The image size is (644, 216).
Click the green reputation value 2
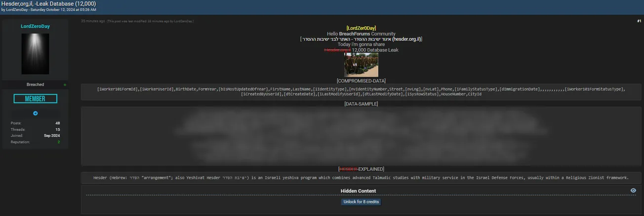(x=58, y=142)
